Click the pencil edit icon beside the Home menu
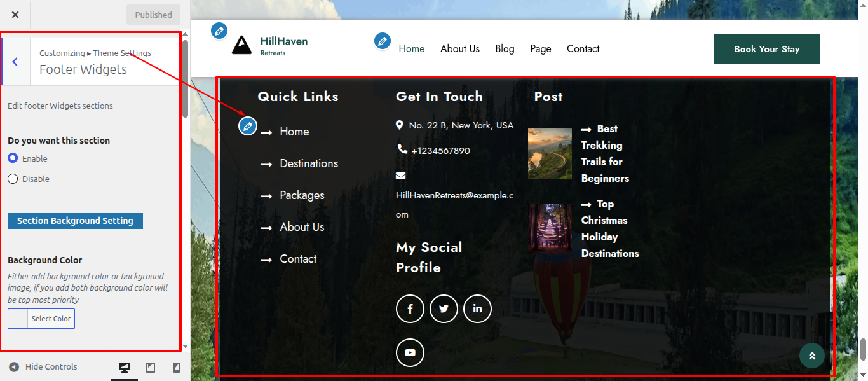Image resolution: width=868 pixels, height=381 pixels. tap(383, 41)
